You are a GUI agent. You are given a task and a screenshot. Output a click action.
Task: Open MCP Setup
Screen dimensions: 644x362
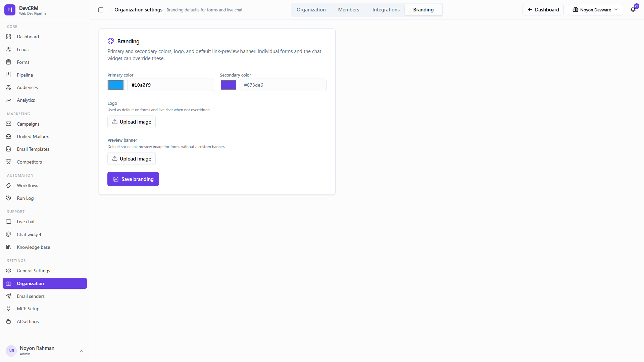45,309
